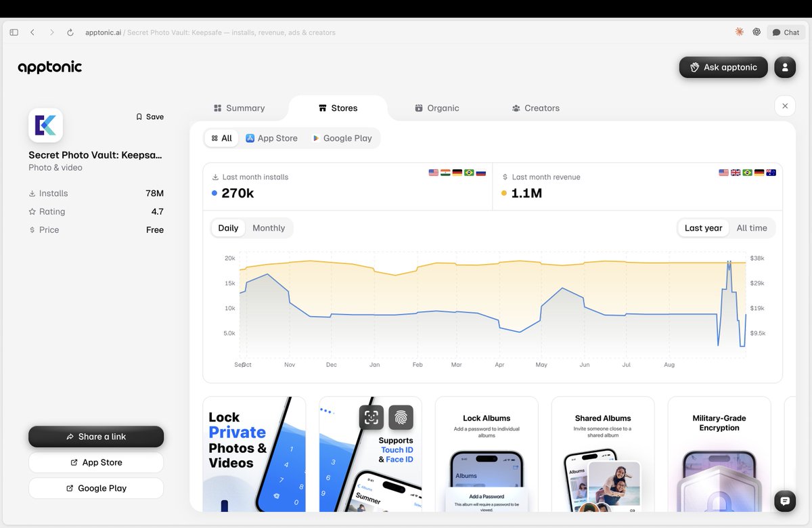The image size is (812, 528).
Task: Close the app detail panel
Action: [x=785, y=106]
